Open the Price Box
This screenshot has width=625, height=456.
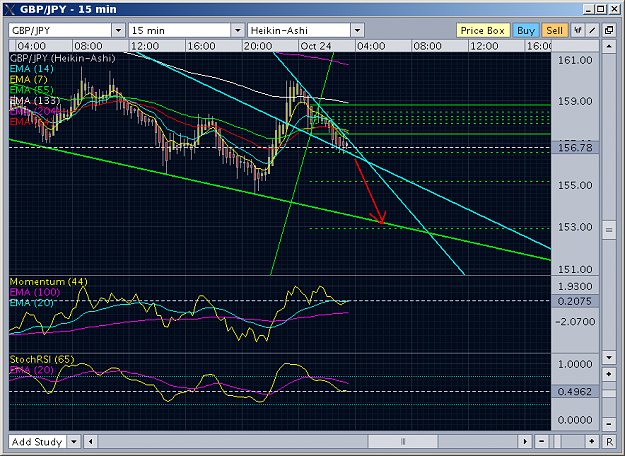click(482, 30)
